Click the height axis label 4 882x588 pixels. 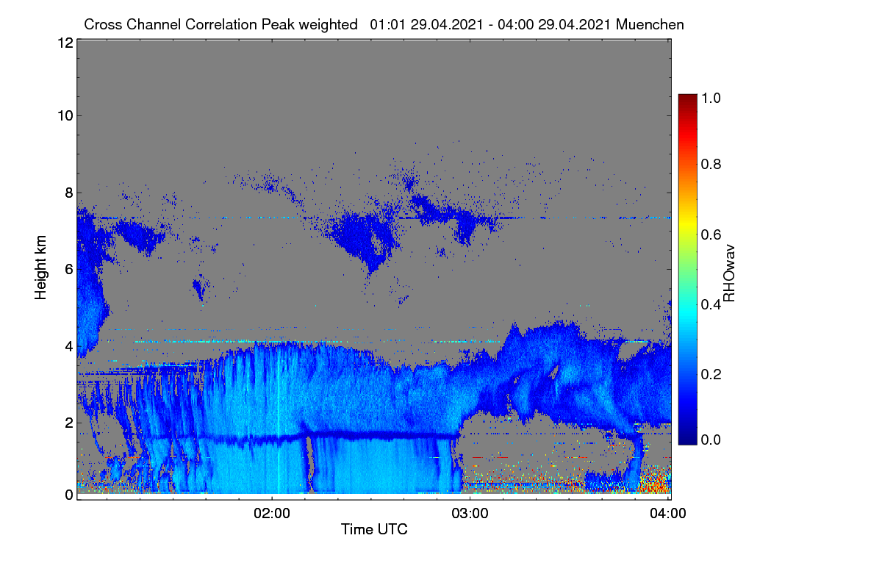[68, 345]
